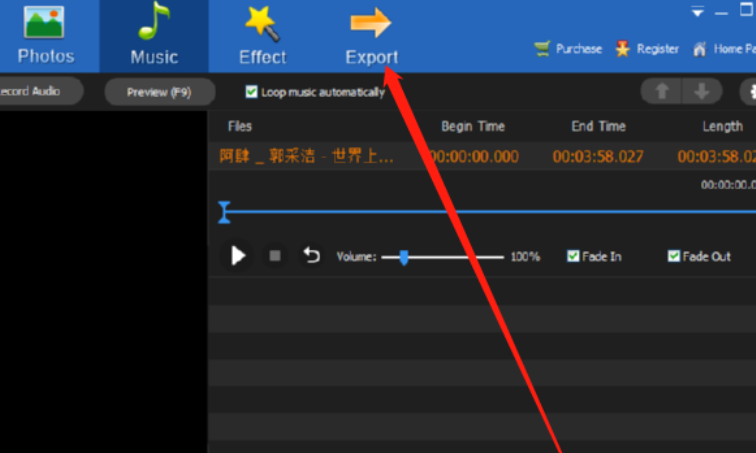
Task: Toggle Loop music automatically checkbox
Action: click(x=251, y=92)
